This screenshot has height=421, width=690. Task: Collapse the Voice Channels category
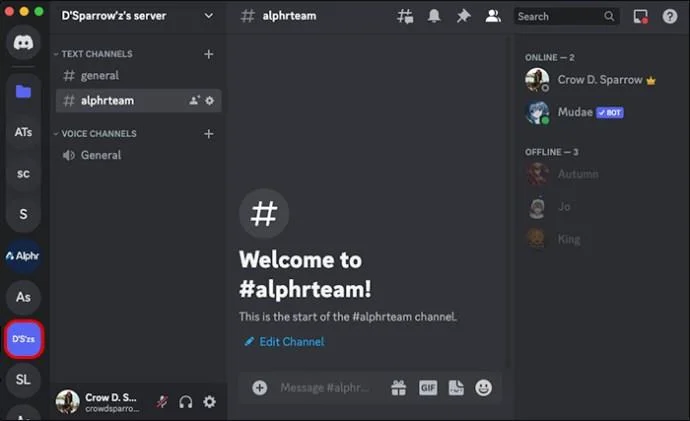[x=98, y=134]
